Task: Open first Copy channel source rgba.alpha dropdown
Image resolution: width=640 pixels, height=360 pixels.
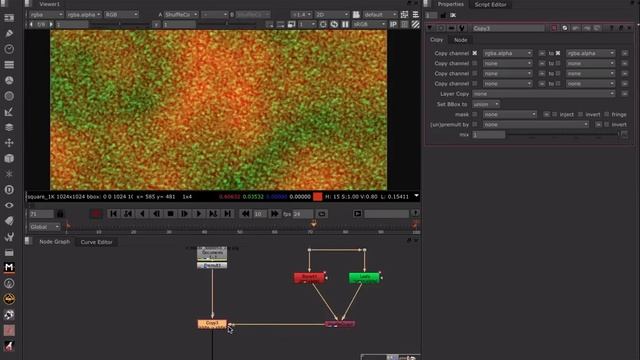Action: click(x=508, y=53)
